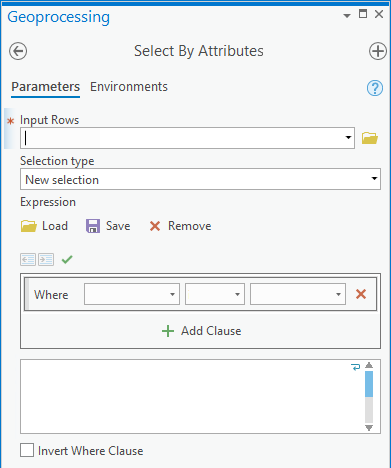Close the Geoprocessing pane
Screen dimensions: 391x468
tap(379, 14)
